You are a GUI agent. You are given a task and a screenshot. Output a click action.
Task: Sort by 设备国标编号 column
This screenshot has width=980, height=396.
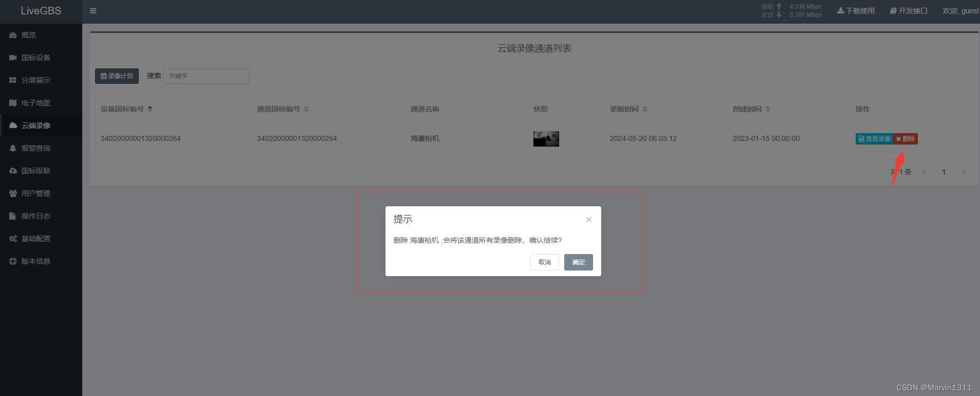(126, 109)
